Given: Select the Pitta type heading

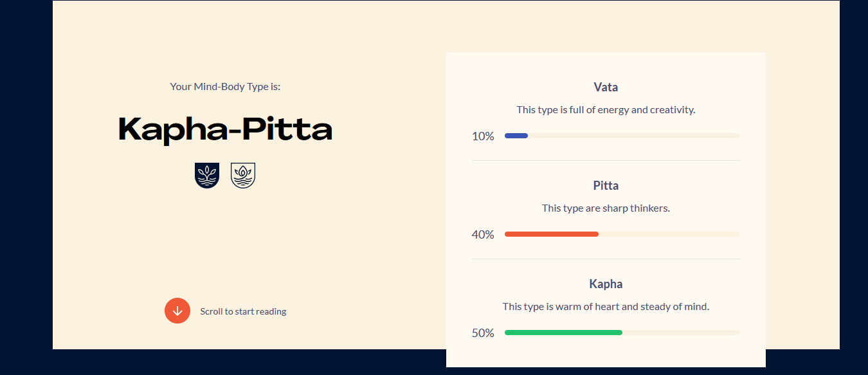Looking at the screenshot, I should pyautogui.click(x=606, y=186).
